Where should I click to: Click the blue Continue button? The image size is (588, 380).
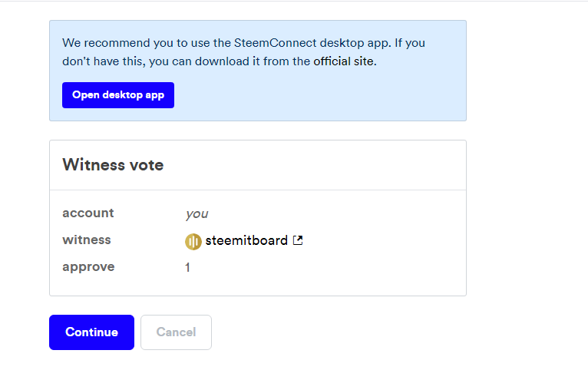pos(91,332)
